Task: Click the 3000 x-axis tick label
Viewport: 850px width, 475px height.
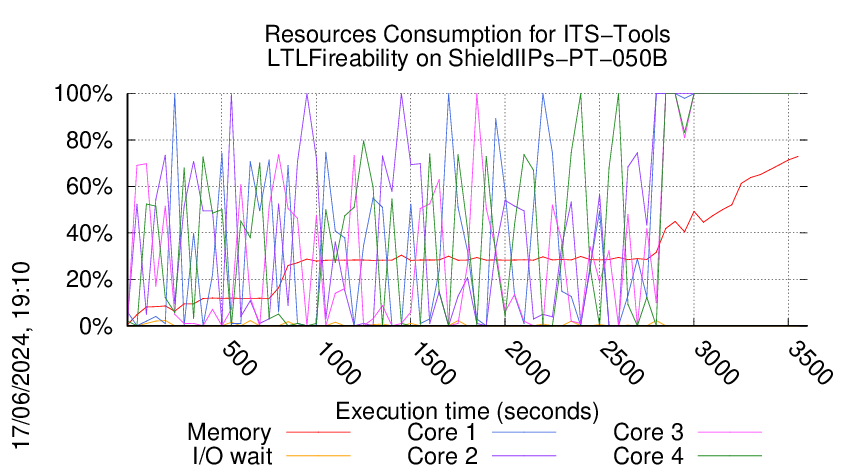Action: 716,363
